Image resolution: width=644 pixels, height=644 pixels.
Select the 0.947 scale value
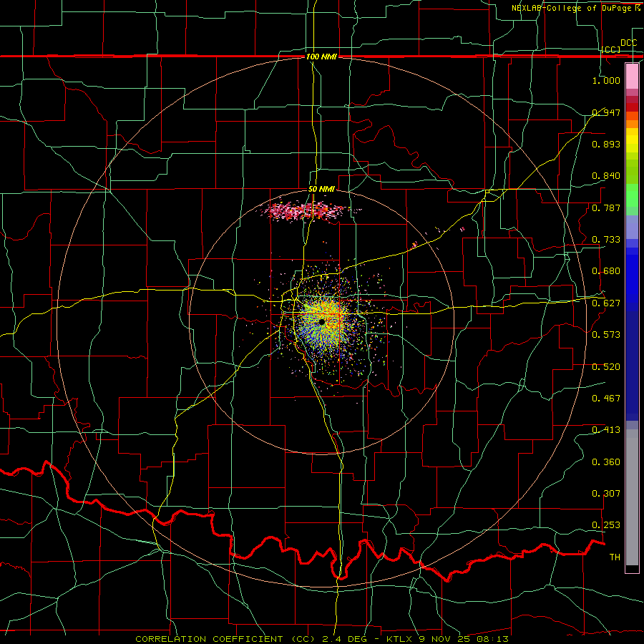[x=606, y=112]
